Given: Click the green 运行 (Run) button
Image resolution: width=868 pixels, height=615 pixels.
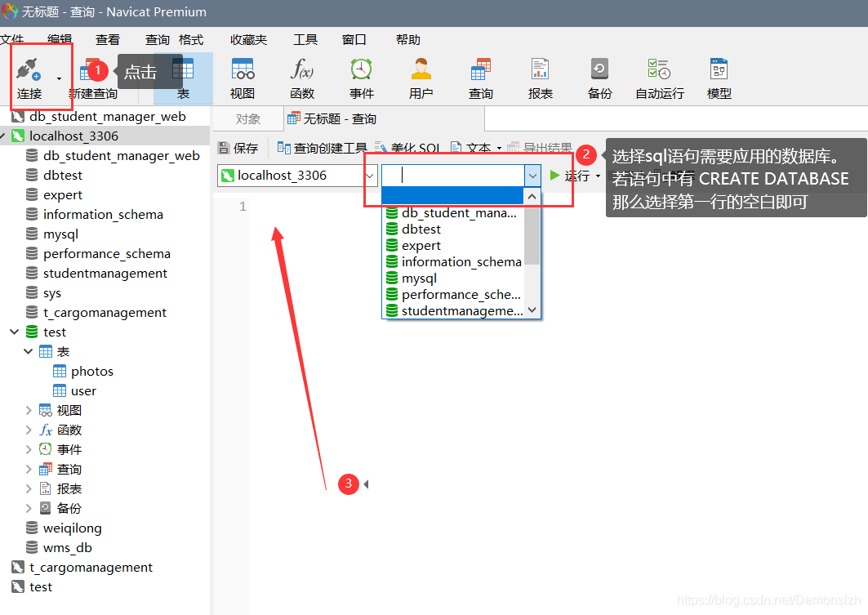Looking at the screenshot, I should (570, 176).
